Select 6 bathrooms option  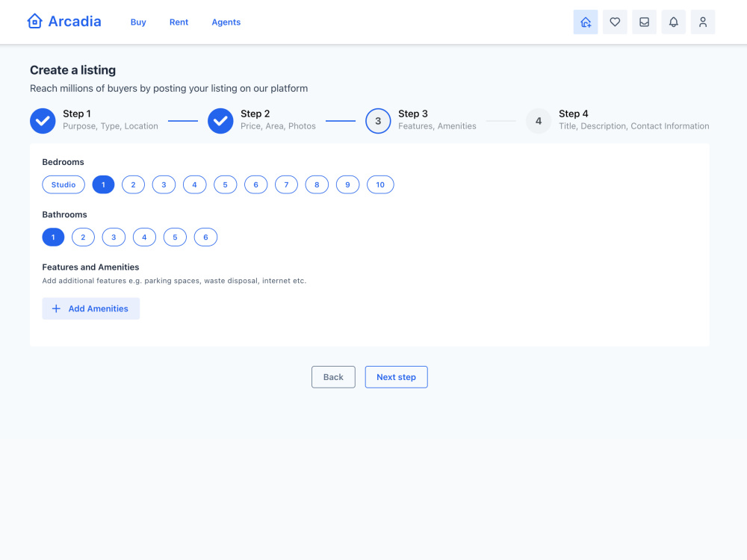pos(206,237)
